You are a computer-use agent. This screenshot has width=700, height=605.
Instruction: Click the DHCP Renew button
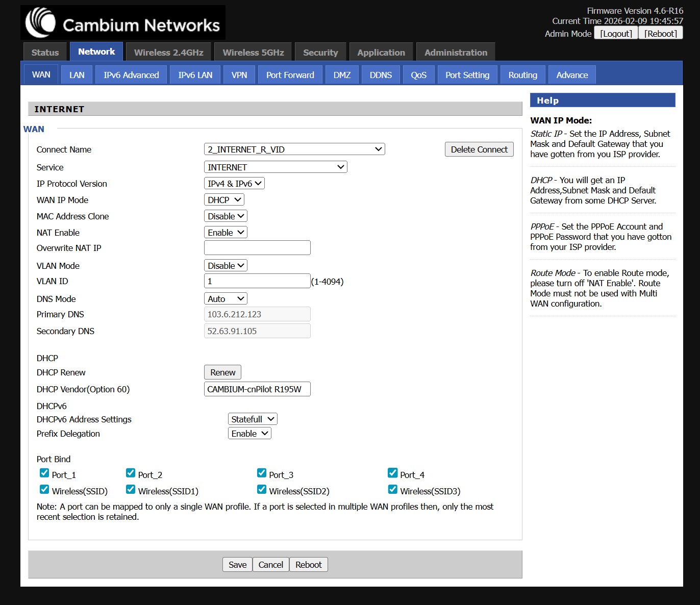[222, 372]
